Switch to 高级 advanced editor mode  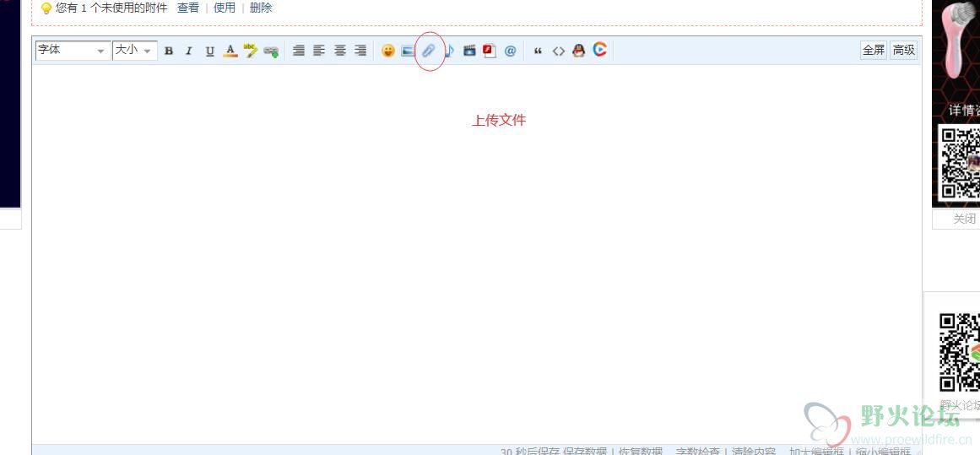904,51
